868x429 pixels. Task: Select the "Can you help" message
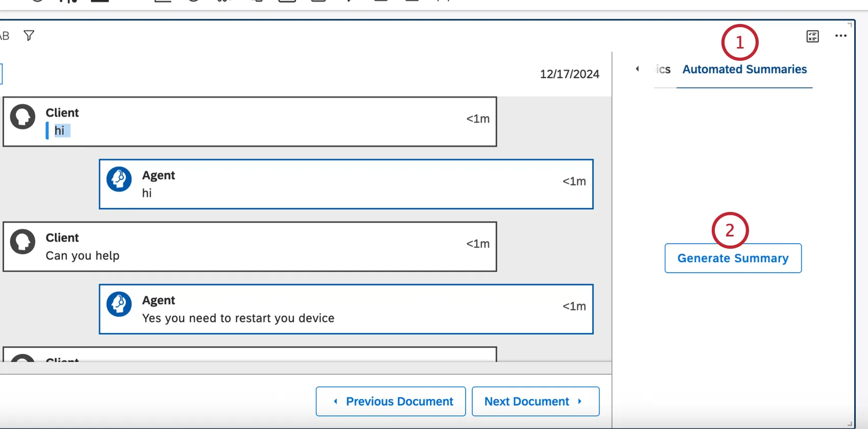pyautogui.click(x=83, y=255)
